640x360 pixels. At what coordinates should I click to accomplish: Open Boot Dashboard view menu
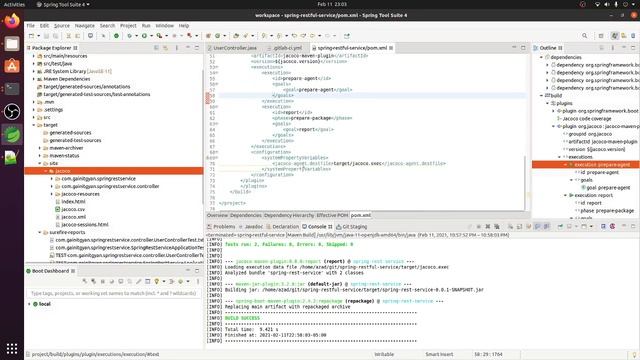click(x=198, y=281)
